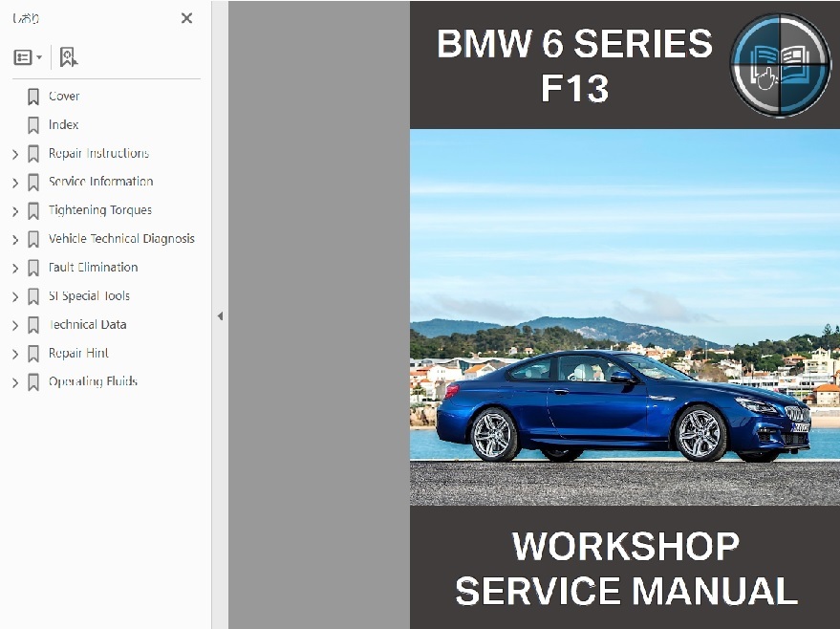Select the Tightening Torques bookmark text
Screen dimensions: 840x629
click(100, 210)
